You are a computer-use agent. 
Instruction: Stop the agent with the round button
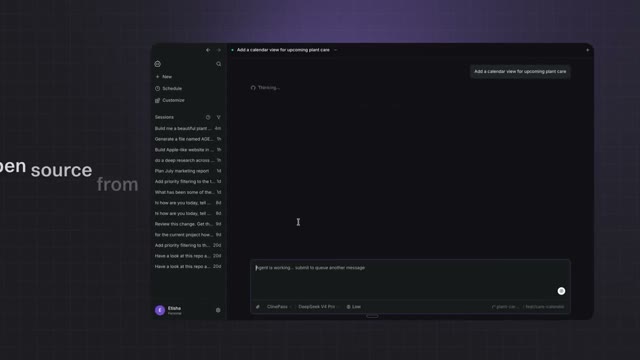coord(561,291)
